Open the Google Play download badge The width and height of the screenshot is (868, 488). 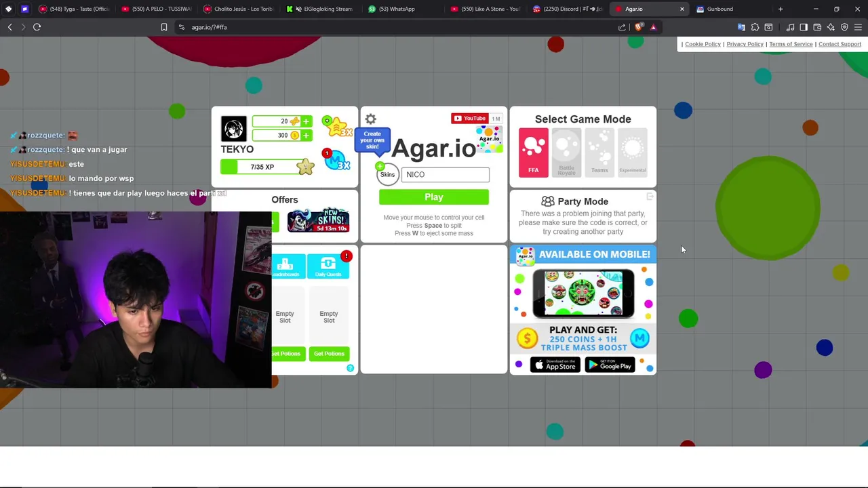[610, 365]
